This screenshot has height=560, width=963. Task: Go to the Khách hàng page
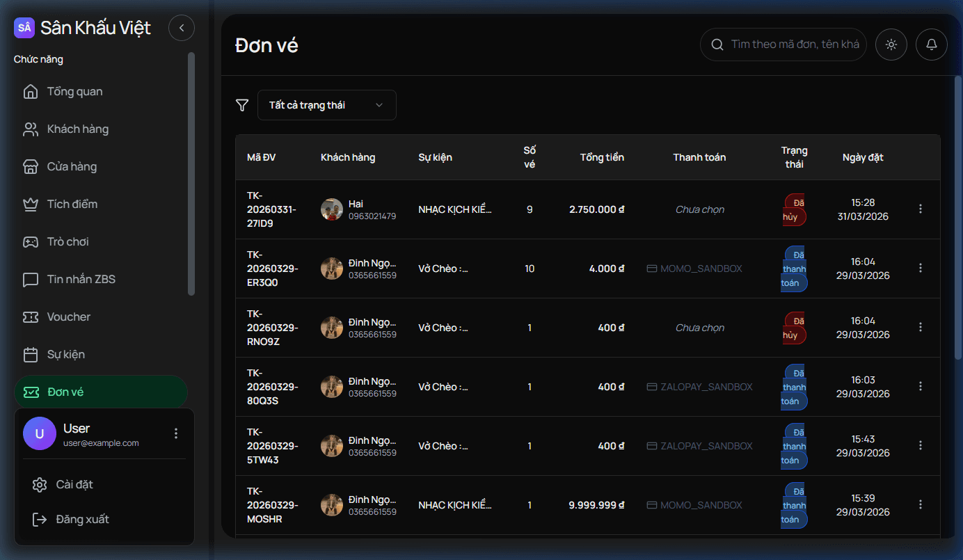77,129
